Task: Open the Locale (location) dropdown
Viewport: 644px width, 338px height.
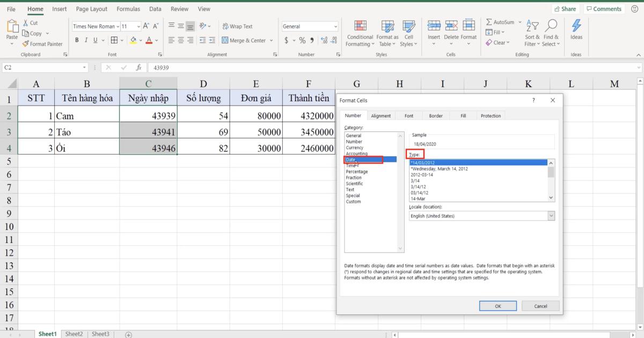Action: (x=551, y=216)
